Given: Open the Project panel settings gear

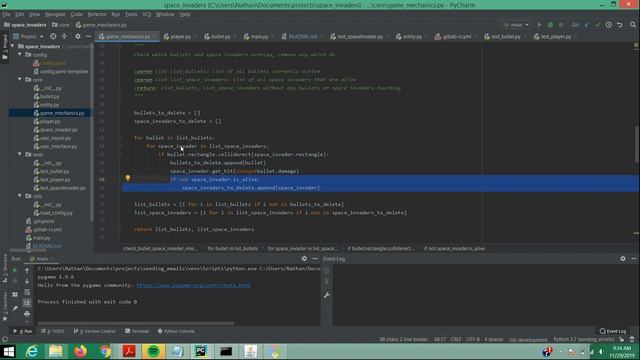Looking at the screenshot, I should [x=78, y=36].
